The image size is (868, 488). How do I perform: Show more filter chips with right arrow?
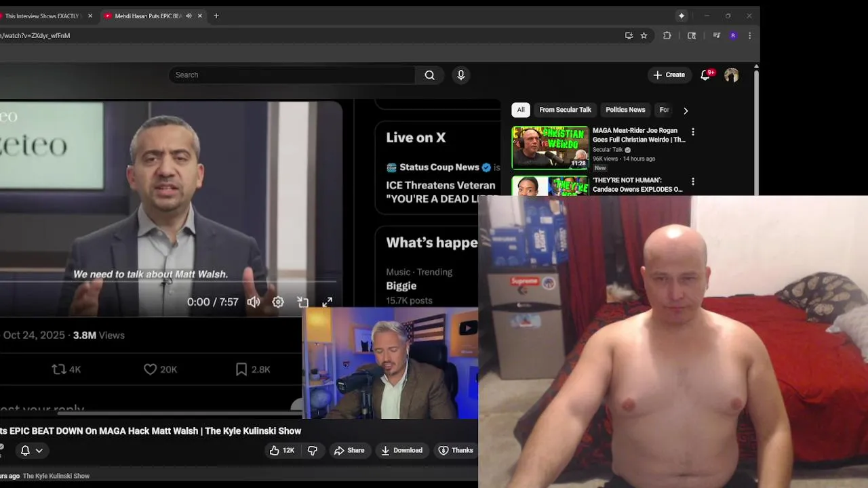click(x=686, y=110)
